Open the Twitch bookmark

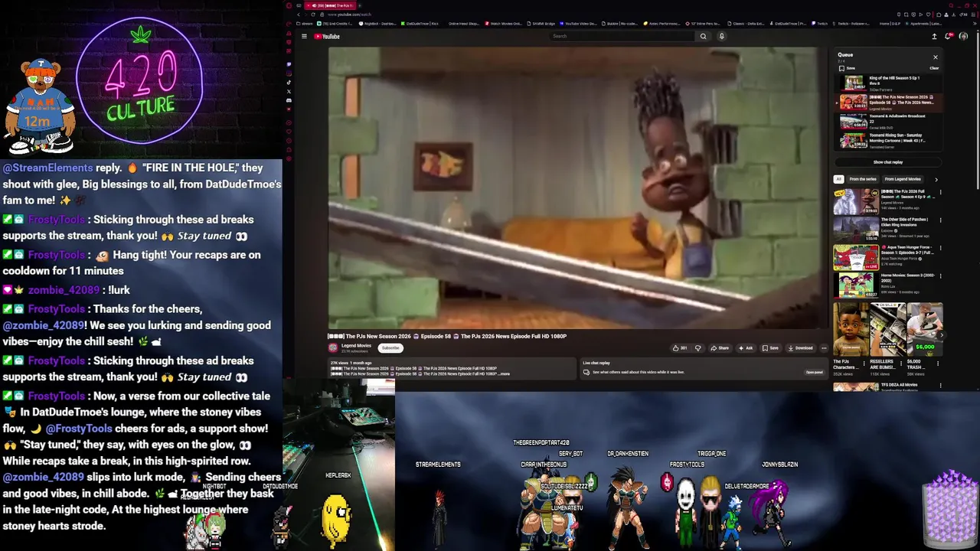point(819,24)
